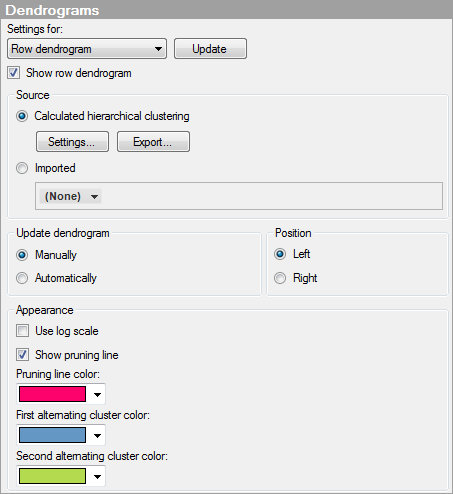The image size is (453, 494).
Task: Open second alternating cluster color dropdown arrow
Action: (97, 476)
